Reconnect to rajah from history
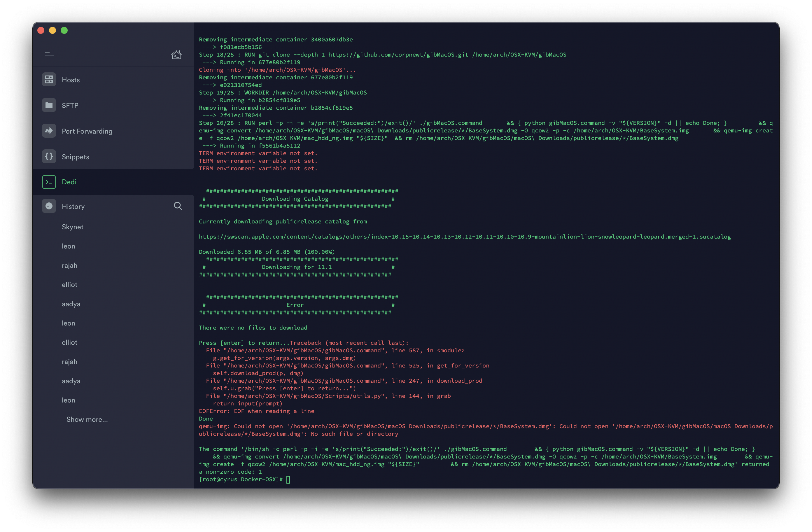Image resolution: width=812 pixels, height=532 pixels. coord(69,265)
